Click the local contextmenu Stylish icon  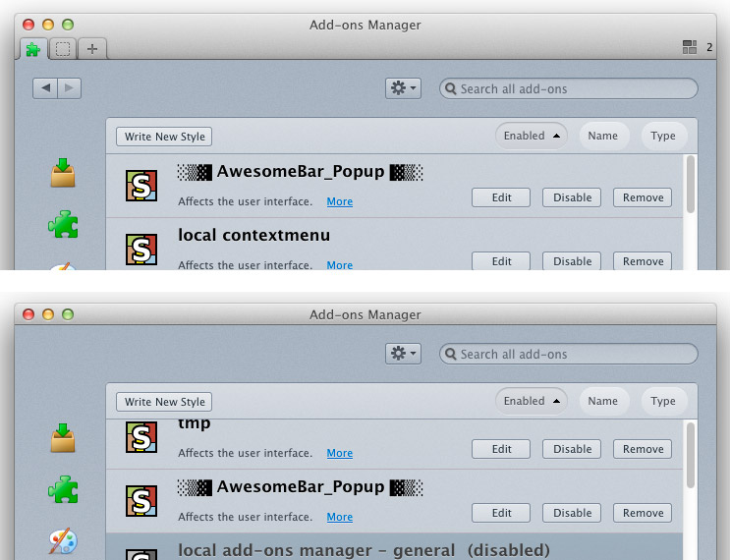pos(141,249)
